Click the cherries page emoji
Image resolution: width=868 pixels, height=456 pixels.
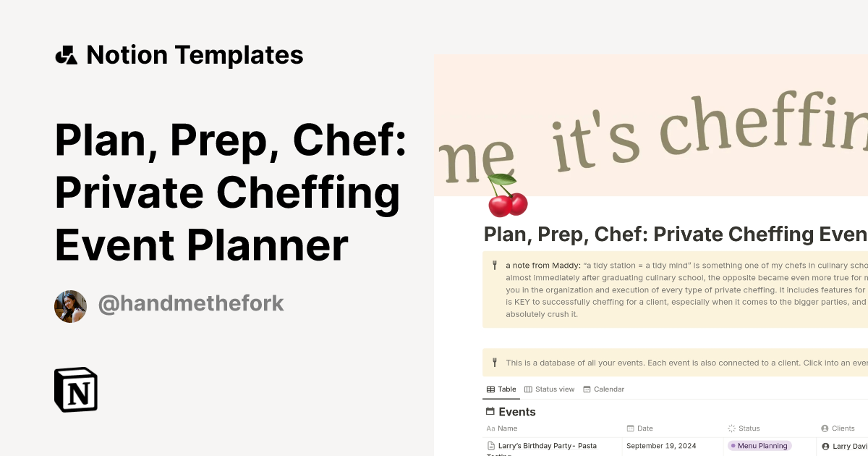click(508, 204)
